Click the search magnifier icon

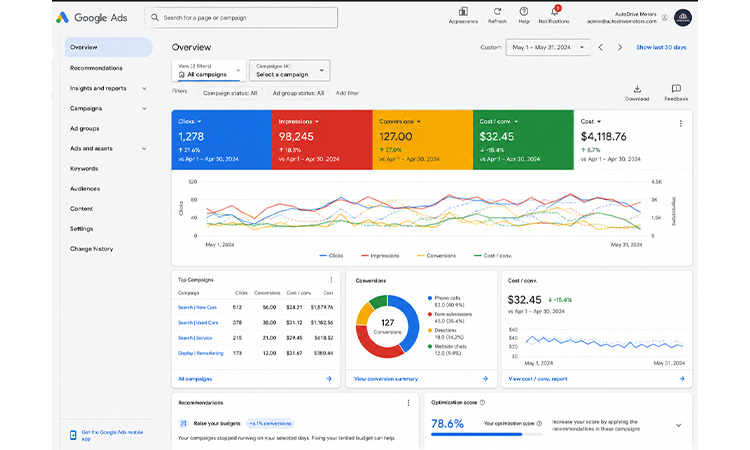155,18
